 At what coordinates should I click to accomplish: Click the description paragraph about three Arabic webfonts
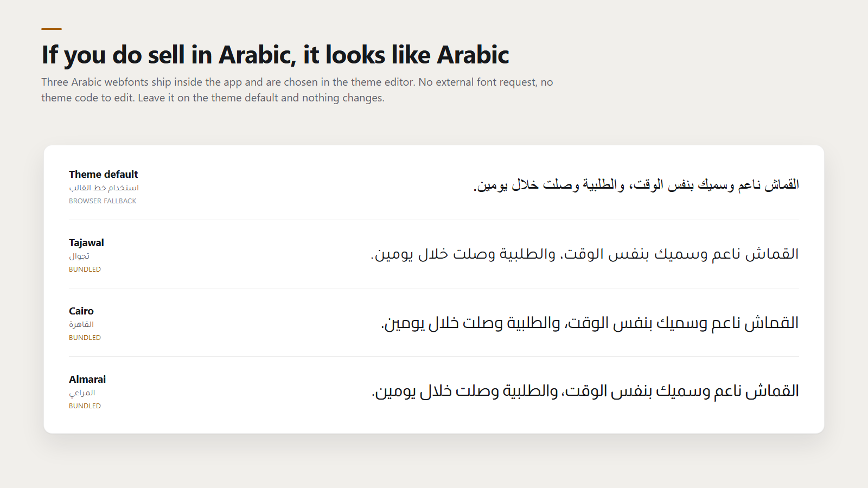coord(297,90)
